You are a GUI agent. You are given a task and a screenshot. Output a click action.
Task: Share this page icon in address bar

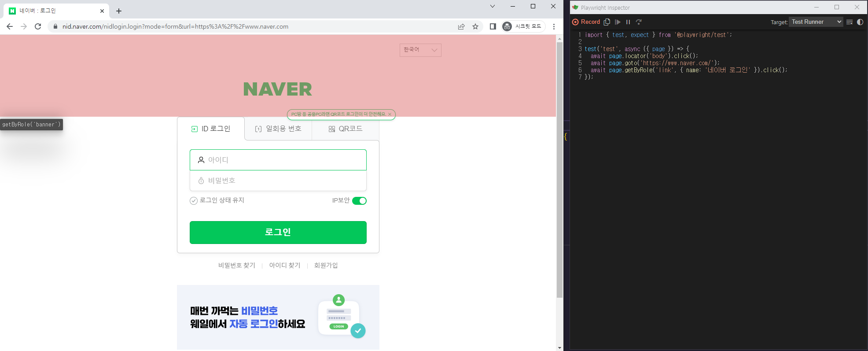pos(461,26)
